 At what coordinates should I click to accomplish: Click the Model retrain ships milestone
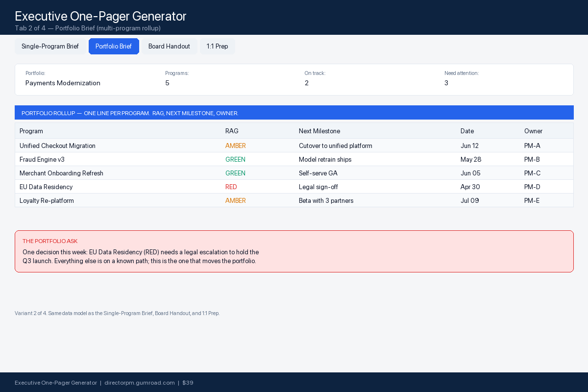tap(325, 160)
